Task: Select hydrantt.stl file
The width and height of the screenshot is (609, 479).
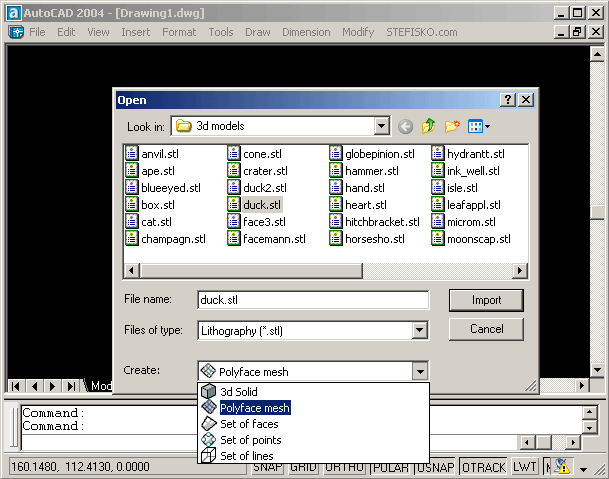Action: pyautogui.click(x=468, y=154)
